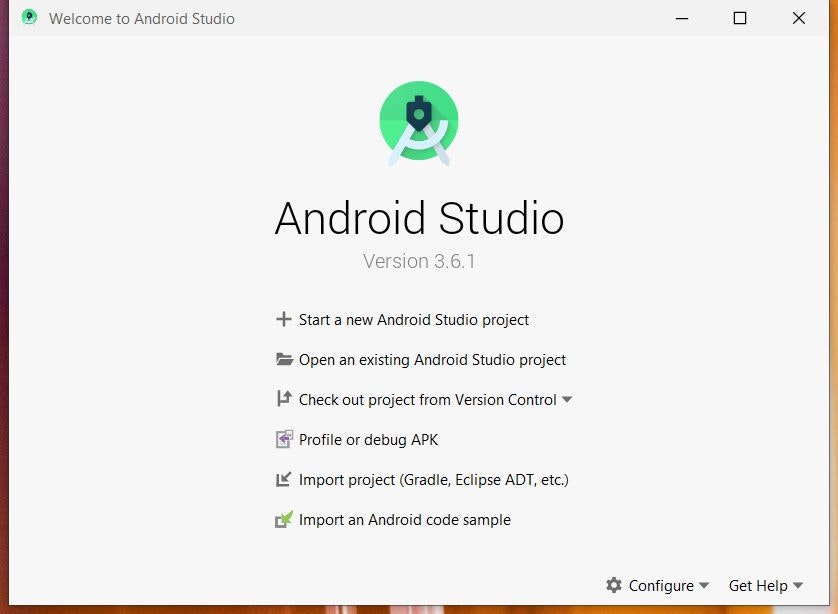The width and height of the screenshot is (838, 614).
Task: Click the Android code sample import icon
Action: 284,519
